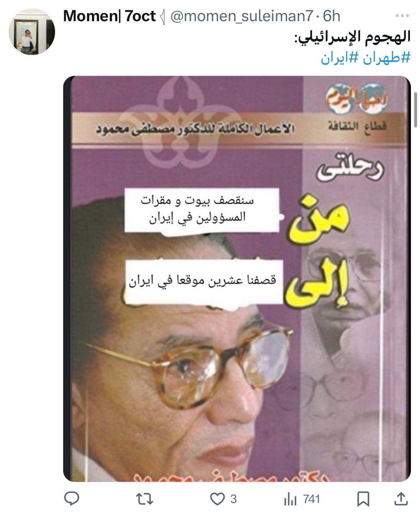The height and width of the screenshot is (516, 420).
Task: Open the @momen_suleiman7 handle
Action: (x=241, y=16)
